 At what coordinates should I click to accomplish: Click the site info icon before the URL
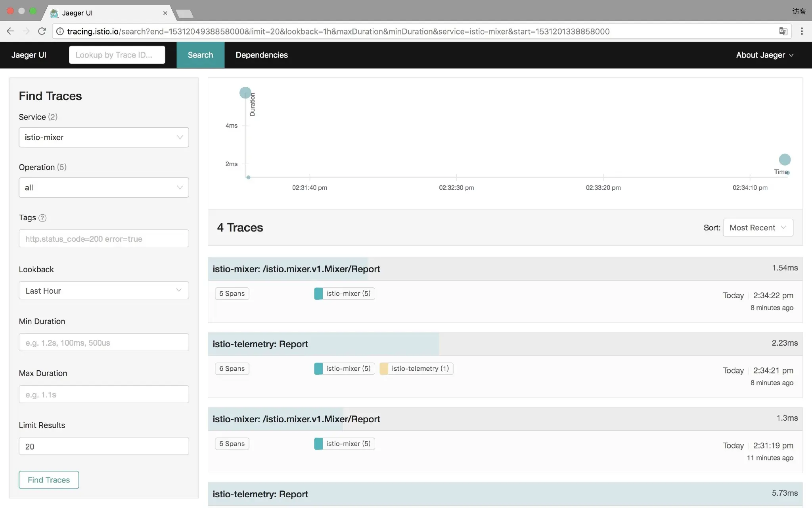point(60,31)
